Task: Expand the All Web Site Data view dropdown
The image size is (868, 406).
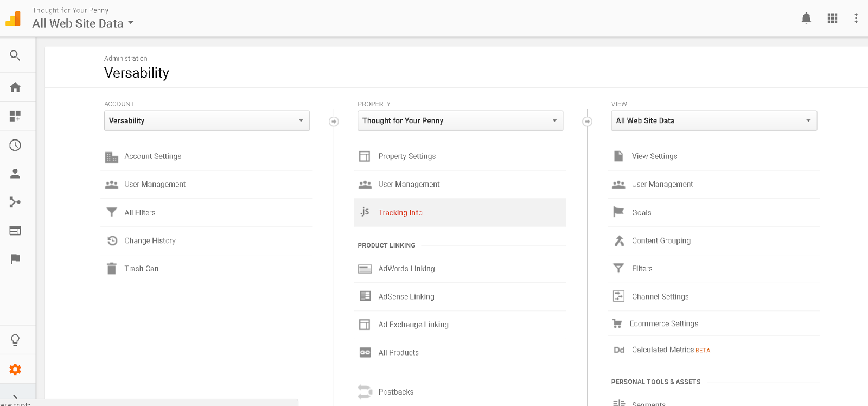Action: pyautogui.click(x=713, y=120)
